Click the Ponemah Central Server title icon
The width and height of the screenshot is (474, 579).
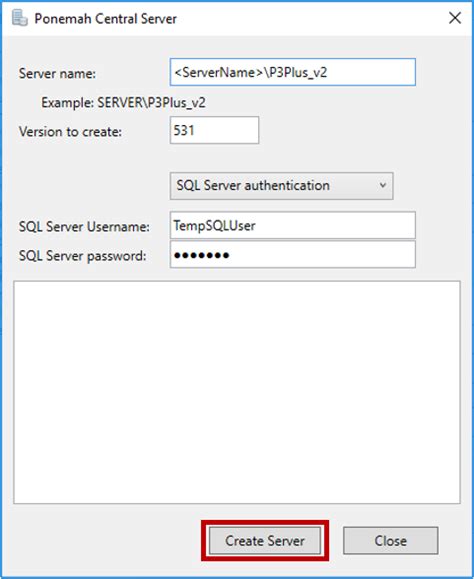tap(20, 18)
